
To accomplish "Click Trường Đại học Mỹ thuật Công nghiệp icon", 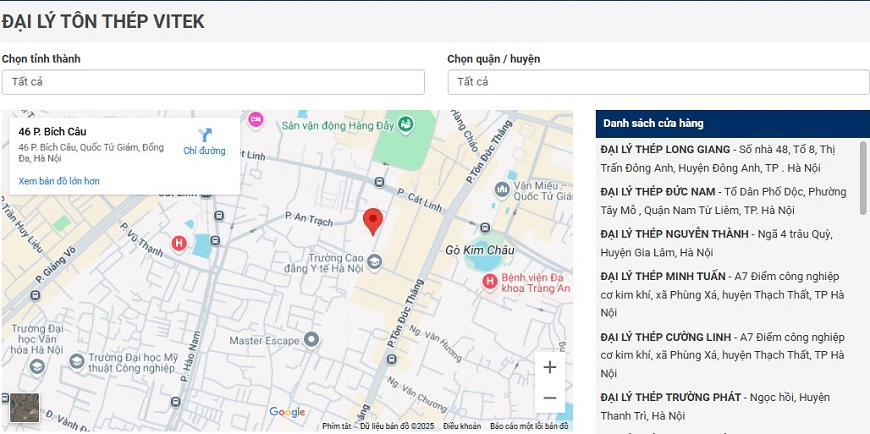I will (x=77, y=361).
